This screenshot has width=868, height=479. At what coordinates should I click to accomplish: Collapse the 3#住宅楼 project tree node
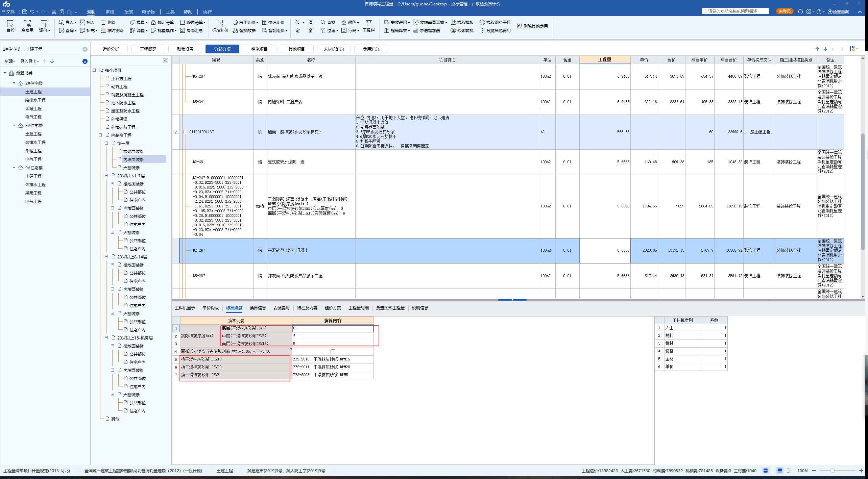(14, 125)
